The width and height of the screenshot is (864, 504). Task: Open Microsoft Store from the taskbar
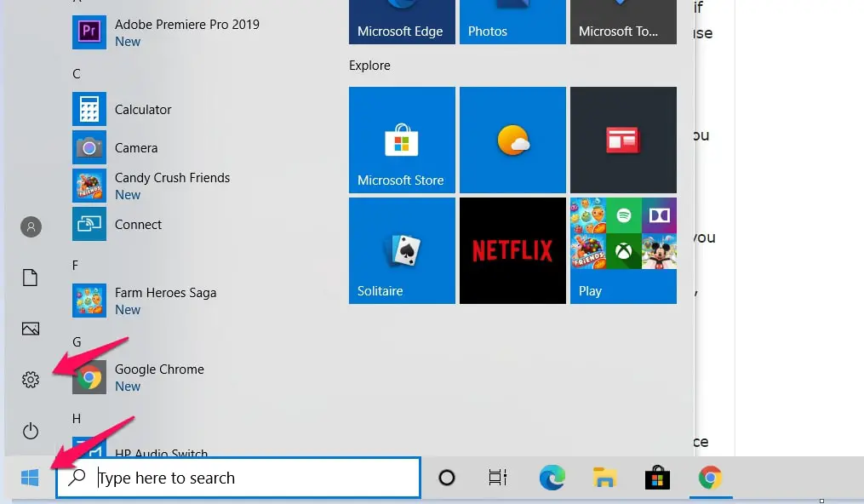[657, 478]
